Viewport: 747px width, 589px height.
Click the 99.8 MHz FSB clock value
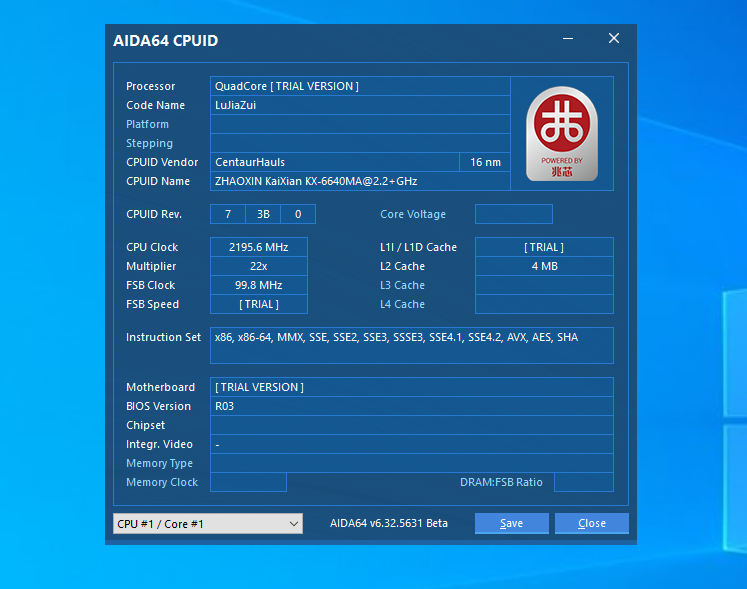pyautogui.click(x=259, y=285)
